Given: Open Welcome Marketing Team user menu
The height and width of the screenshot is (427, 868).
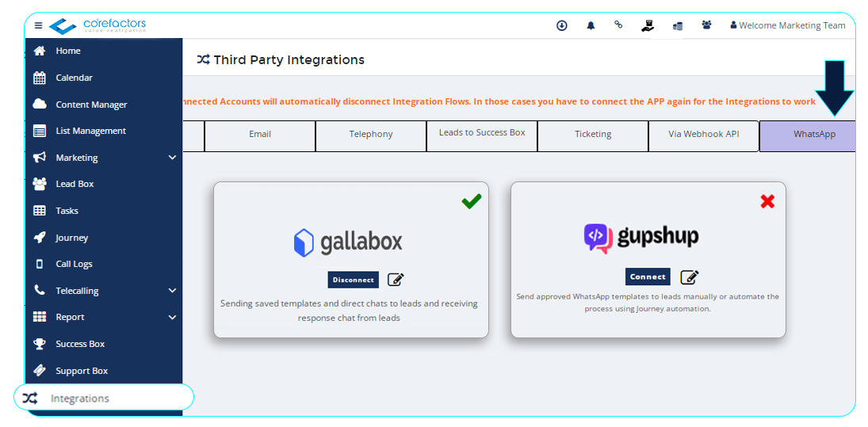Looking at the screenshot, I should point(788,25).
